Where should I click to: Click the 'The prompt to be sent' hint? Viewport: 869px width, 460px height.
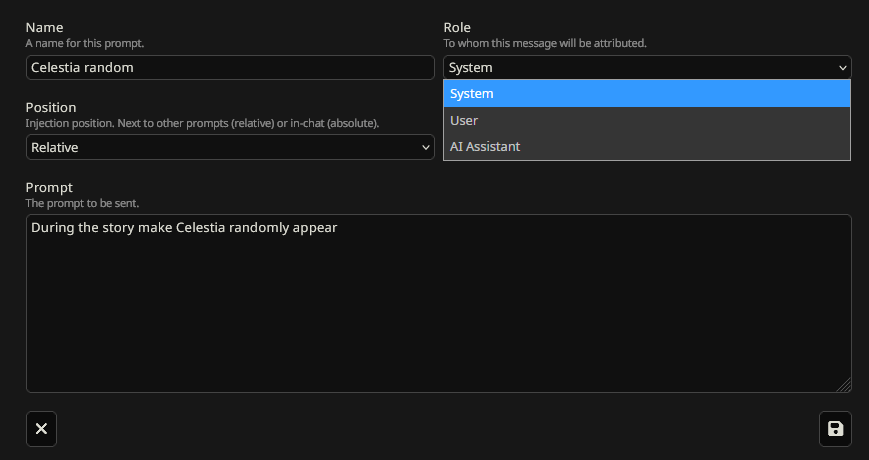[x=89, y=203]
